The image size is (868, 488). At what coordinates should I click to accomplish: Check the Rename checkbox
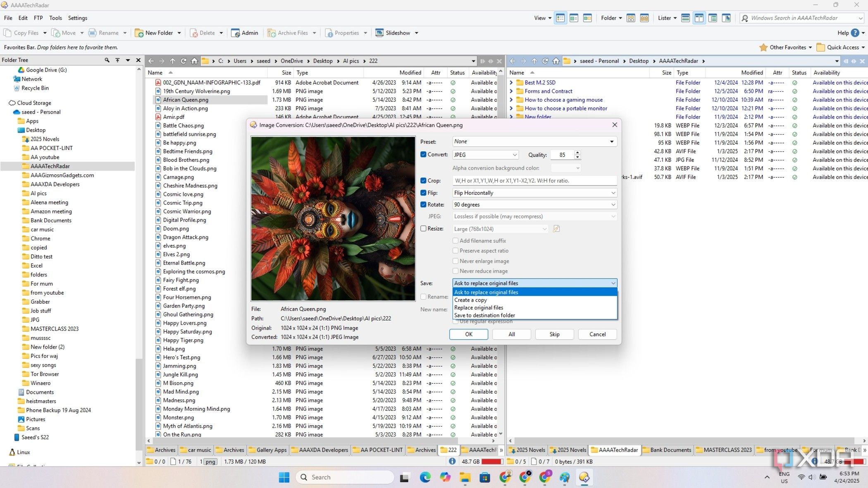(x=423, y=296)
